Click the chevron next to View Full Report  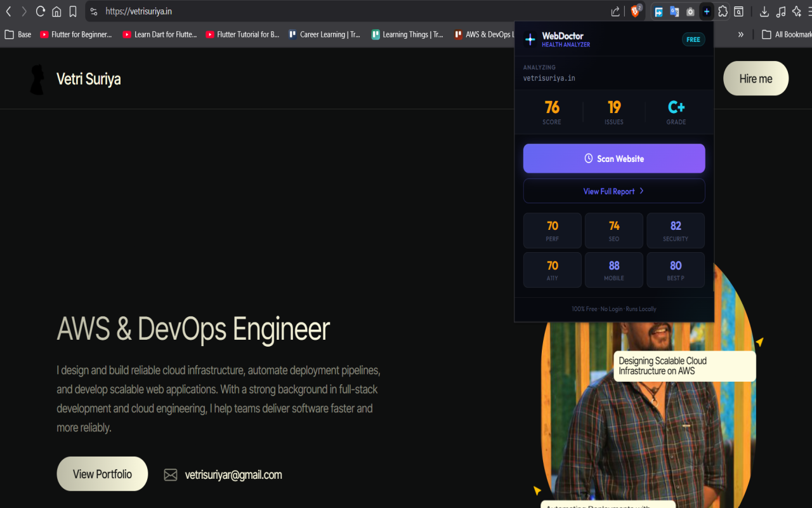[x=641, y=190]
